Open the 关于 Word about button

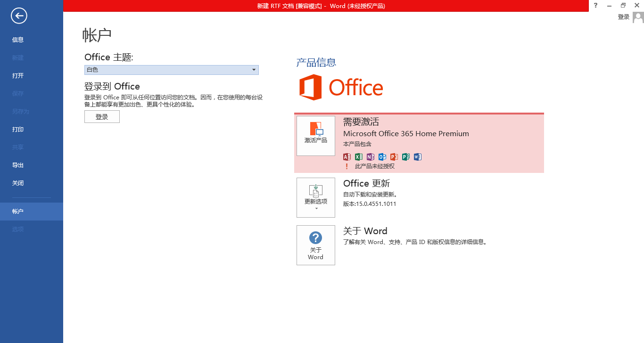tap(316, 245)
